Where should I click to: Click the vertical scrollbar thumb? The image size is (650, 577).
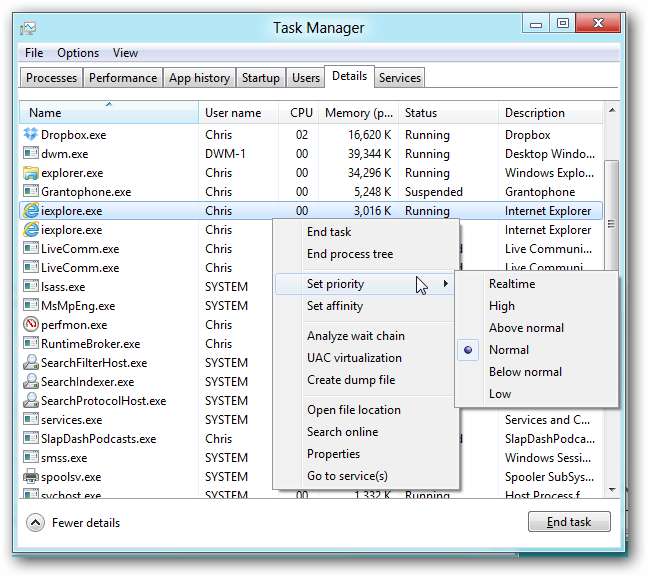tap(611, 224)
